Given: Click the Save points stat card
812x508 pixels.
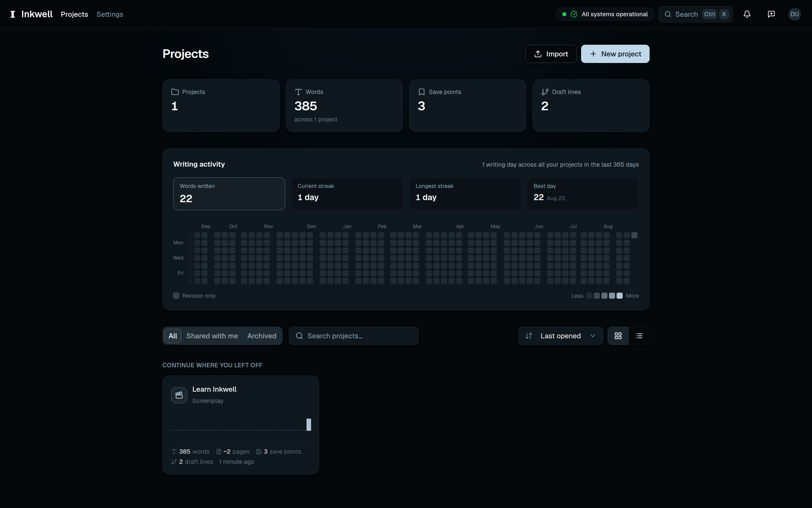Looking at the screenshot, I should pos(467,105).
